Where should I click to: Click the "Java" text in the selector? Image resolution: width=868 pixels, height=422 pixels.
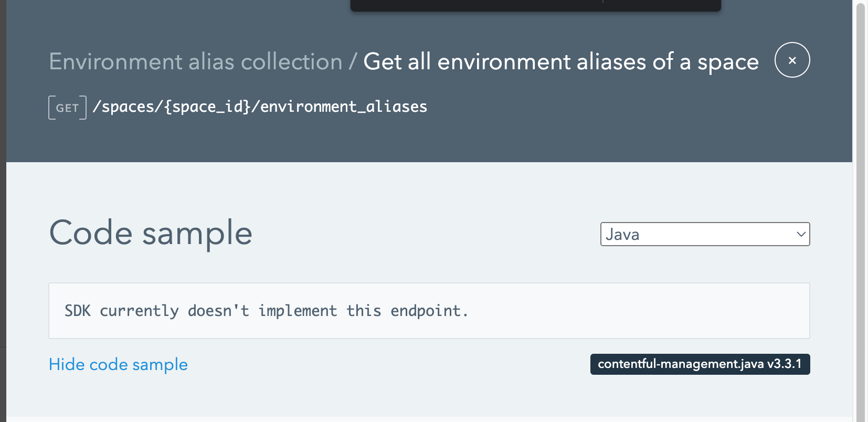tap(622, 234)
